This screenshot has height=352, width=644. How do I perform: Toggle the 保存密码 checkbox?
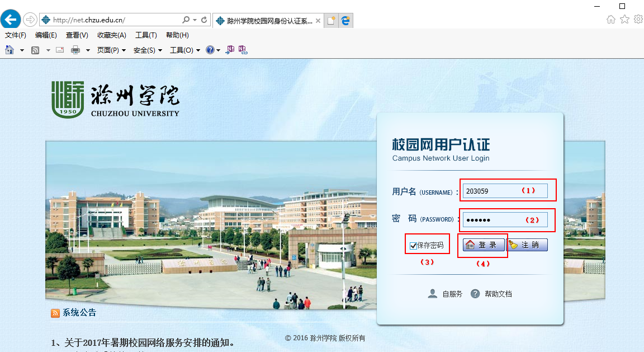(x=413, y=246)
